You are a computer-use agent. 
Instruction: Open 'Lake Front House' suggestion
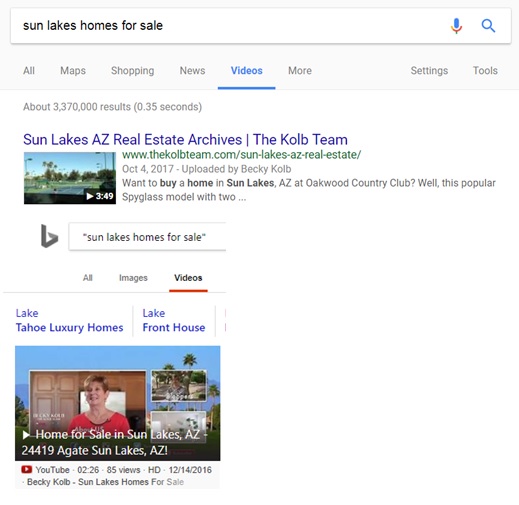point(174,320)
